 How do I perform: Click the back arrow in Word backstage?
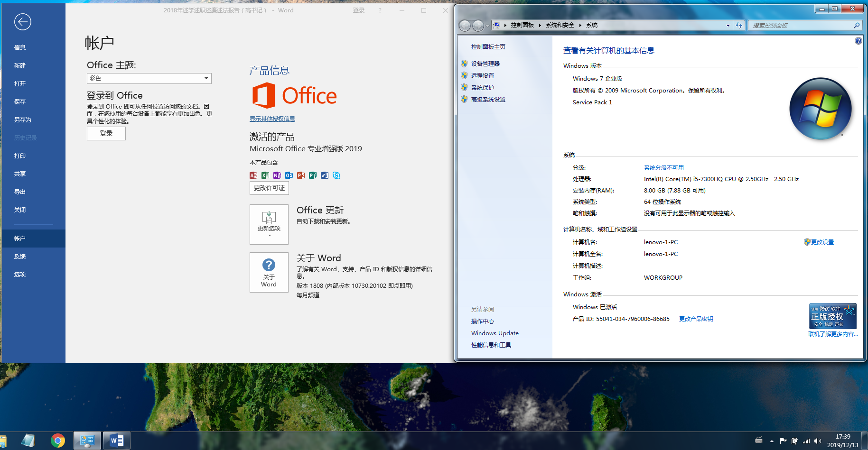(x=22, y=22)
